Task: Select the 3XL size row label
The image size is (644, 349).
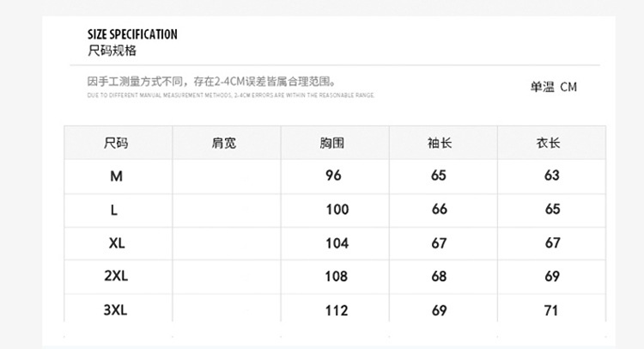Action: point(115,310)
